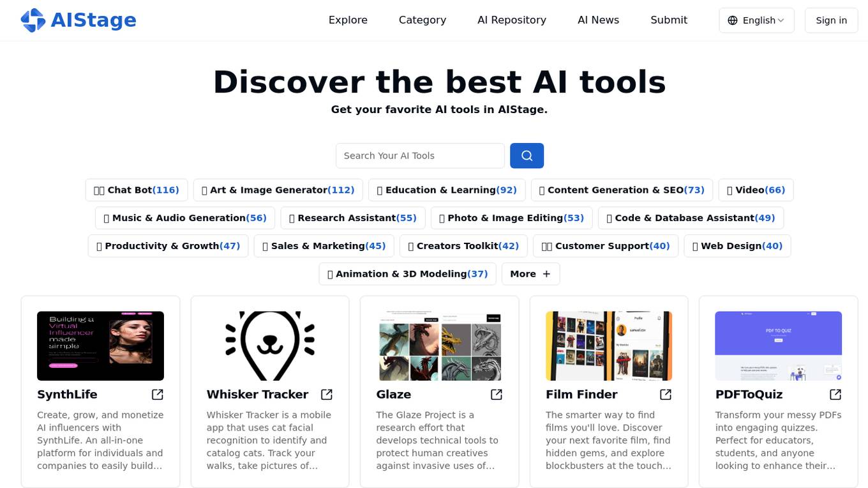Select Customer Support category
Screen dimensions: 868x488
pos(606,247)
